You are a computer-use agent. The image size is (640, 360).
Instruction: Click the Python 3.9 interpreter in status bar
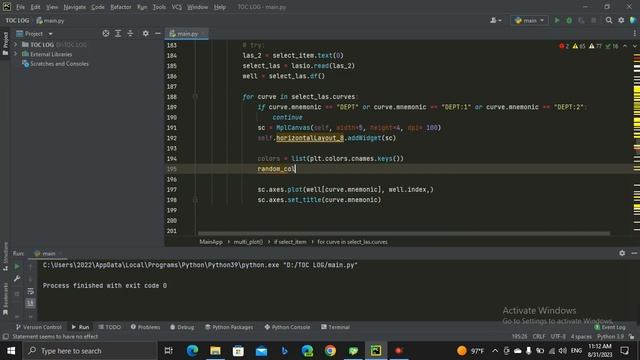[x=610, y=337]
